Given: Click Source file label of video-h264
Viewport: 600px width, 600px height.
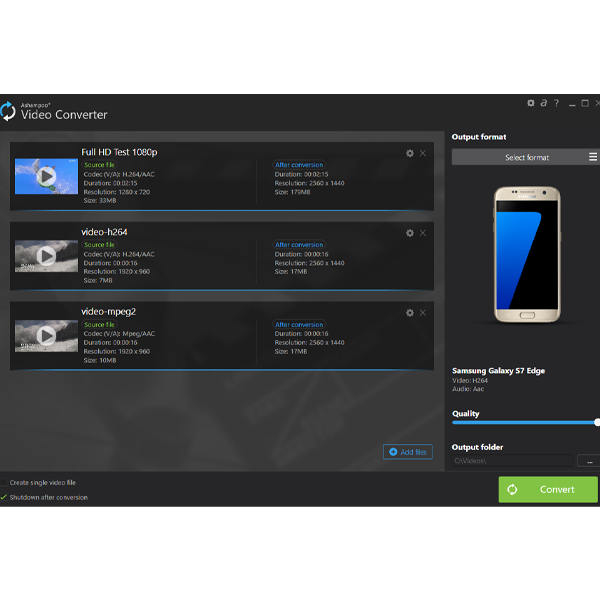Looking at the screenshot, I should 99,245.
